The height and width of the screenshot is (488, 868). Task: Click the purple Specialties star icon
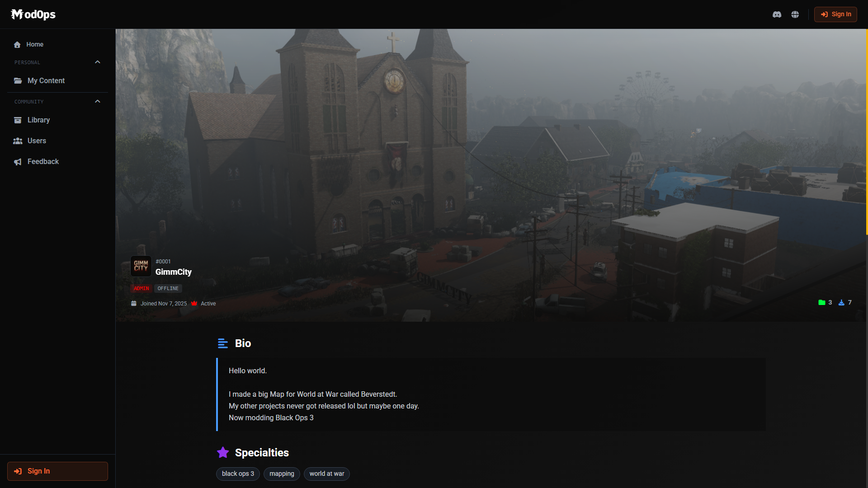pyautogui.click(x=223, y=452)
